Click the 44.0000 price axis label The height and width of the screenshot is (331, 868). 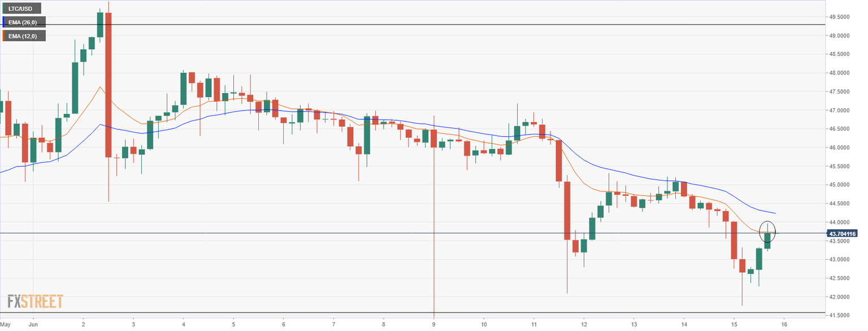(x=839, y=222)
